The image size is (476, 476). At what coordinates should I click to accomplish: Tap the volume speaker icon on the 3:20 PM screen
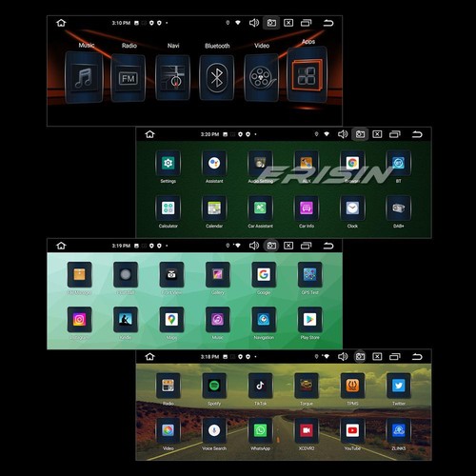tap(343, 134)
